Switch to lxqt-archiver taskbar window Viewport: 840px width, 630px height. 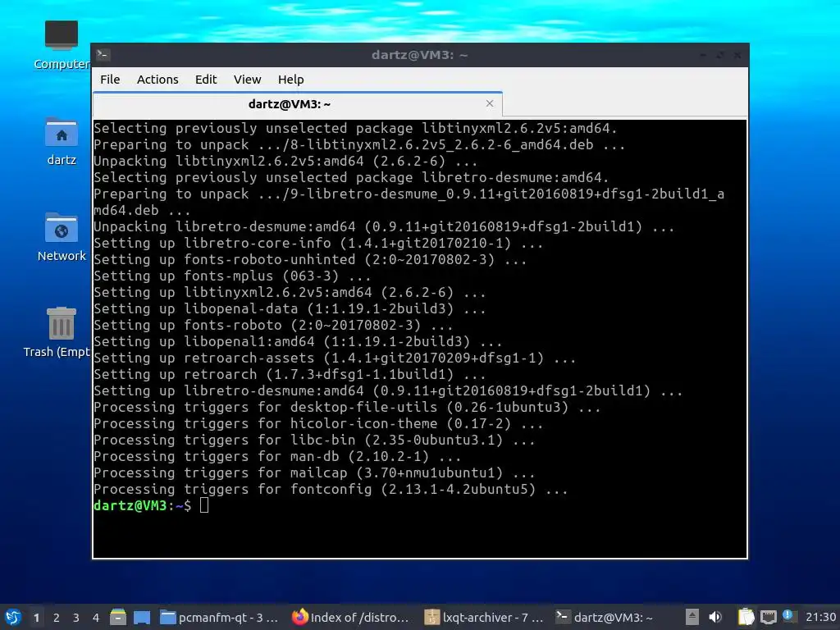coord(484,617)
